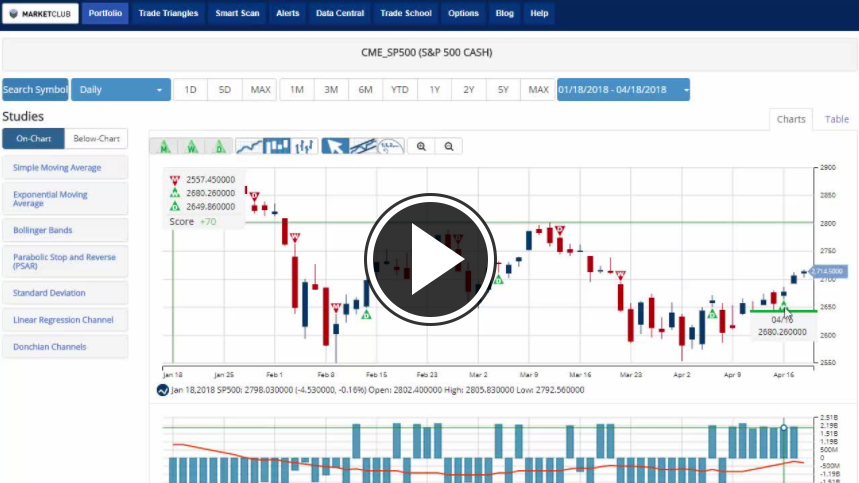The width and height of the screenshot is (859, 483).
Task: Select the historical MAX range beside 5Y
Action: click(538, 90)
